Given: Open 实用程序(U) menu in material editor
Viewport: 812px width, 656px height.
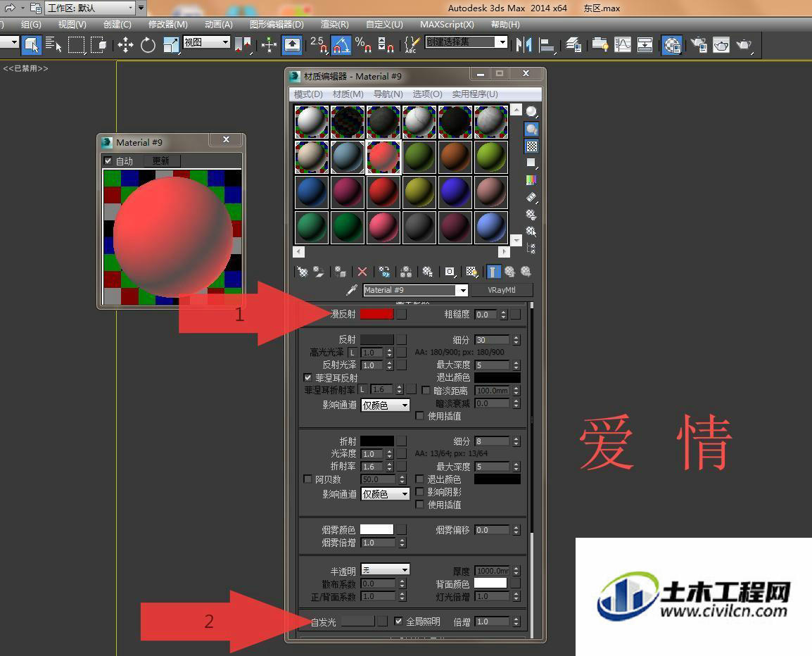Looking at the screenshot, I should (475, 94).
